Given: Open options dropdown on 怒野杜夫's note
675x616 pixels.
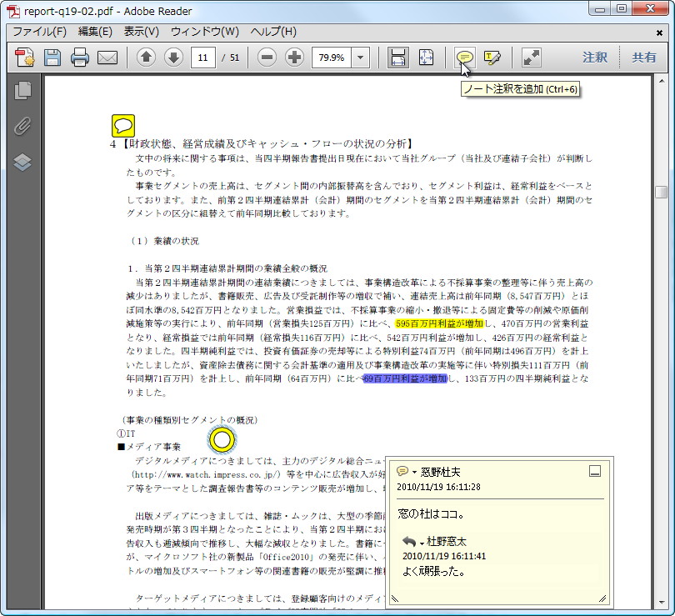Looking at the screenshot, I should coord(413,471).
